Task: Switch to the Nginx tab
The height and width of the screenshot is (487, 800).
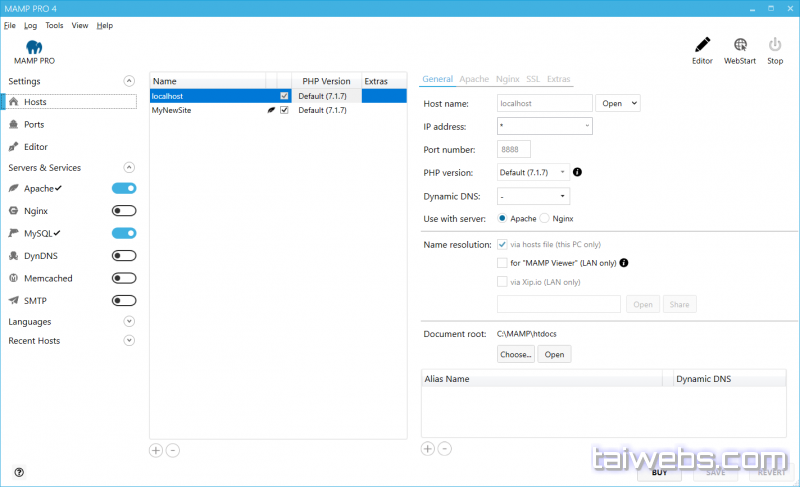Action: [x=508, y=79]
